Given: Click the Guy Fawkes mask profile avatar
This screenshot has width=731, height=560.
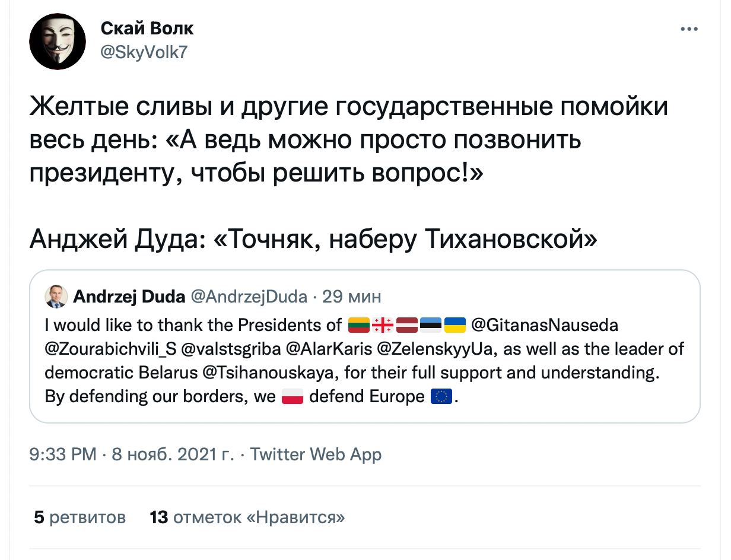Looking at the screenshot, I should click(x=58, y=42).
